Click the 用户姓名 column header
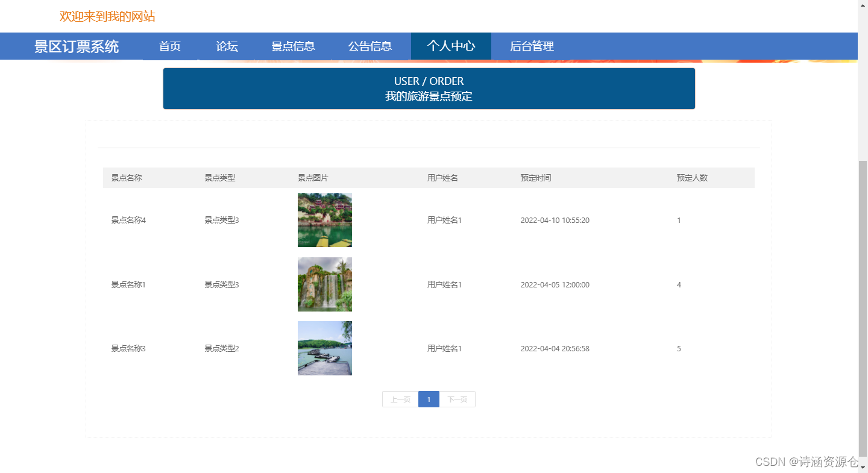Screen dimensions: 868x473 point(442,178)
